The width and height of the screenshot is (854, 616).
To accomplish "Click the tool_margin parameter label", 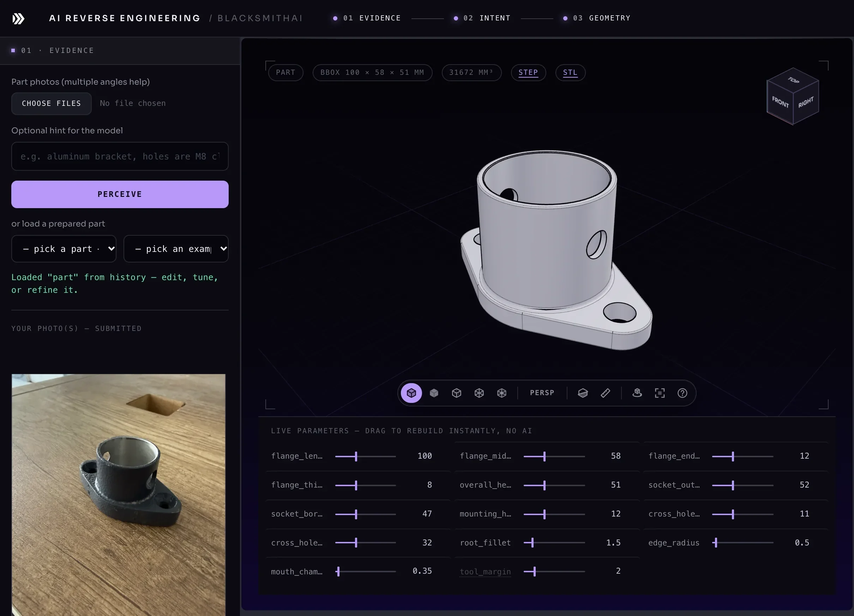I will tap(485, 572).
